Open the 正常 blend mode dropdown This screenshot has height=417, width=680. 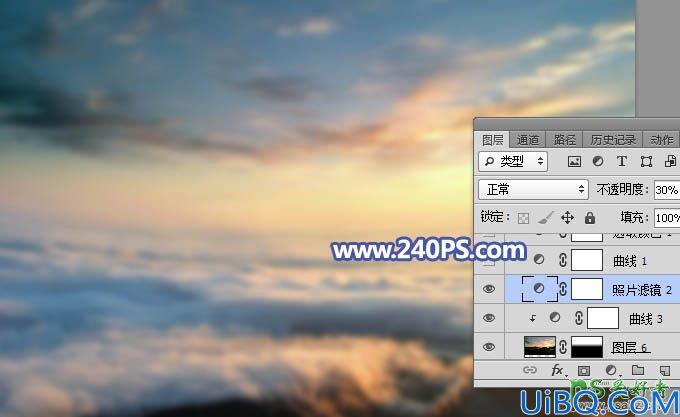click(533, 189)
